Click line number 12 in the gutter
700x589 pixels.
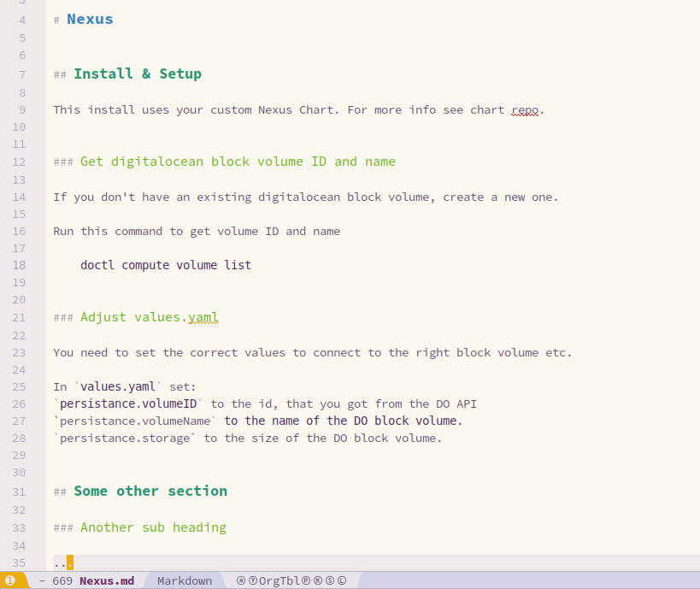pos(19,162)
